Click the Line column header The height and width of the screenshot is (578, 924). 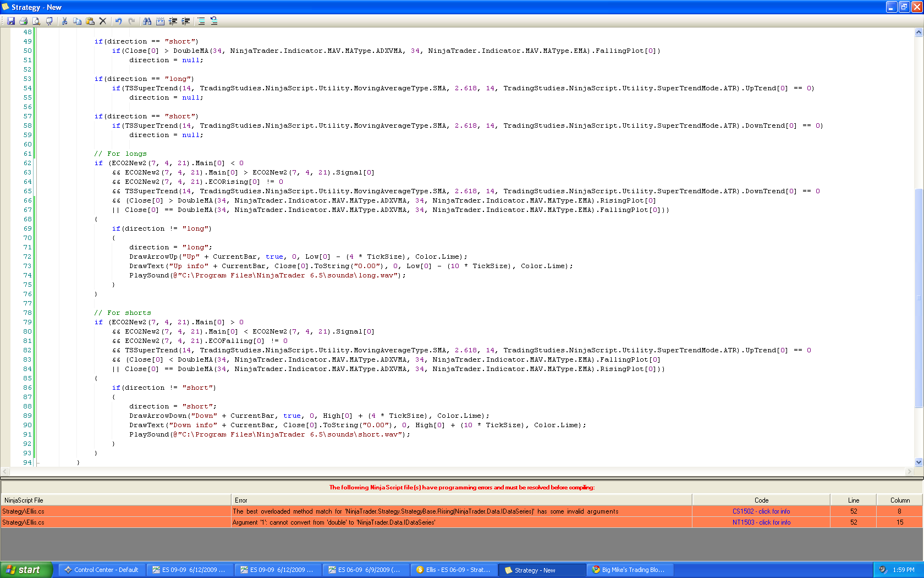point(854,500)
